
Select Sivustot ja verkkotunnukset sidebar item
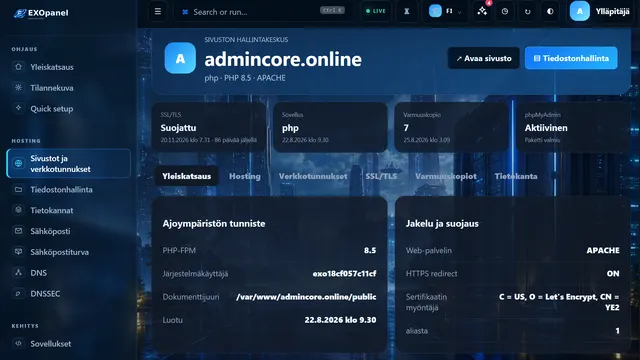pos(69,163)
